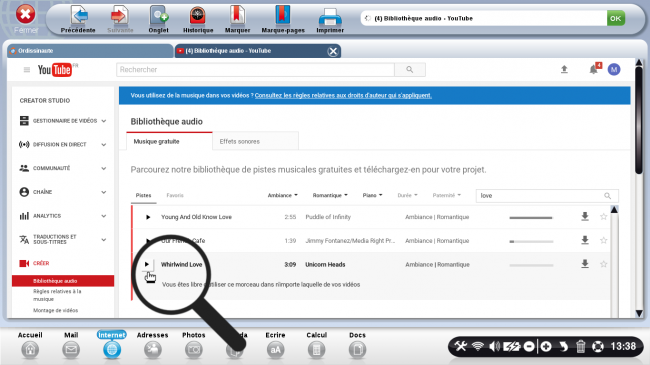Switch to the Effets sonores tab
The height and width of the screenshot is (365, 650).
click(255, 141)
